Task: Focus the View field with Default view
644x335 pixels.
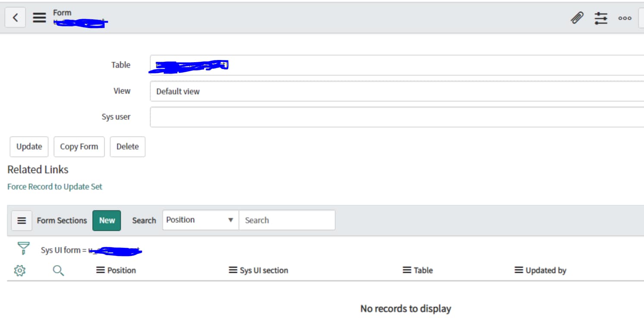Action: pos(397,91)
